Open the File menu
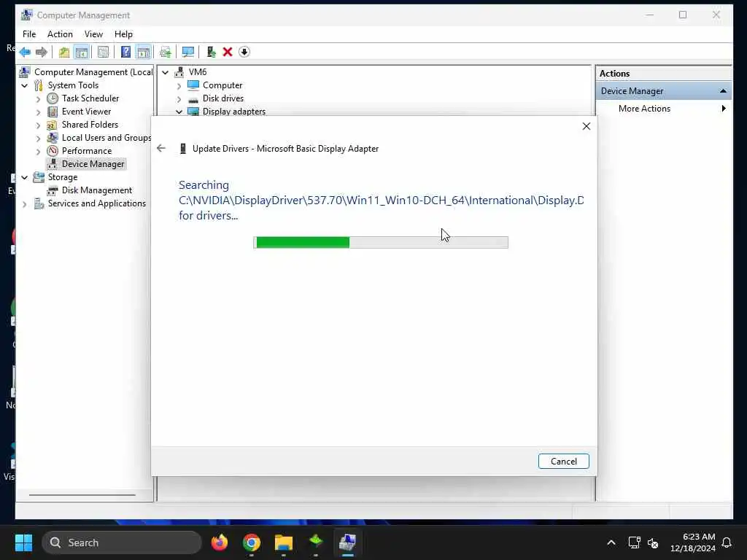 tap(29, 34)
